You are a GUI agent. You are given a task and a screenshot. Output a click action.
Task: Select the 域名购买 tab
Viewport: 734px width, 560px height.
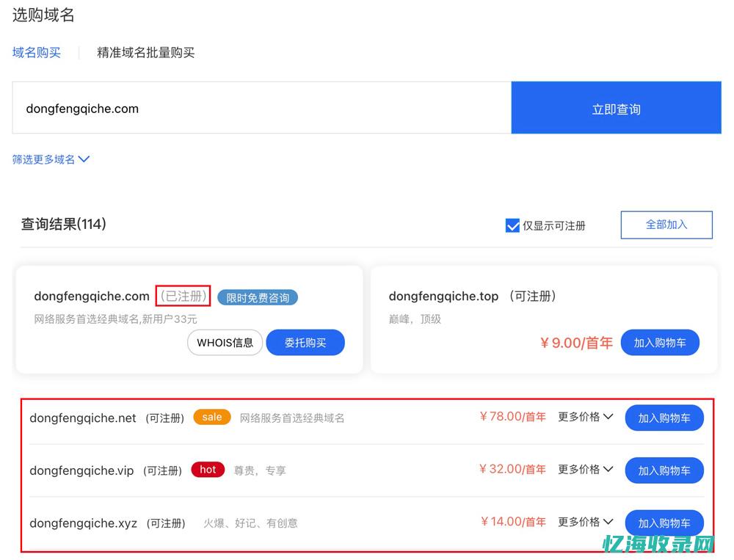[37, 52]
